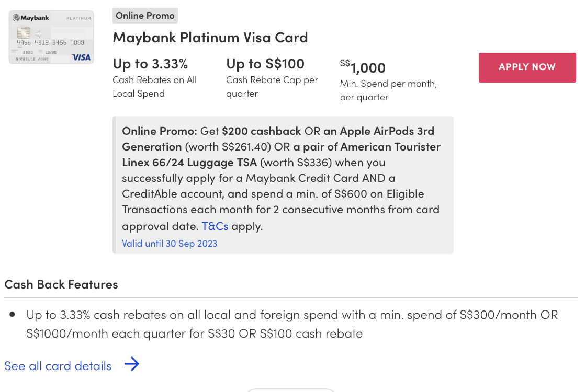The height and width of the screenshot is (392, 585).
Task: Click the Up to 3.33% rebate figure
Action: click(x=150, y=64)
